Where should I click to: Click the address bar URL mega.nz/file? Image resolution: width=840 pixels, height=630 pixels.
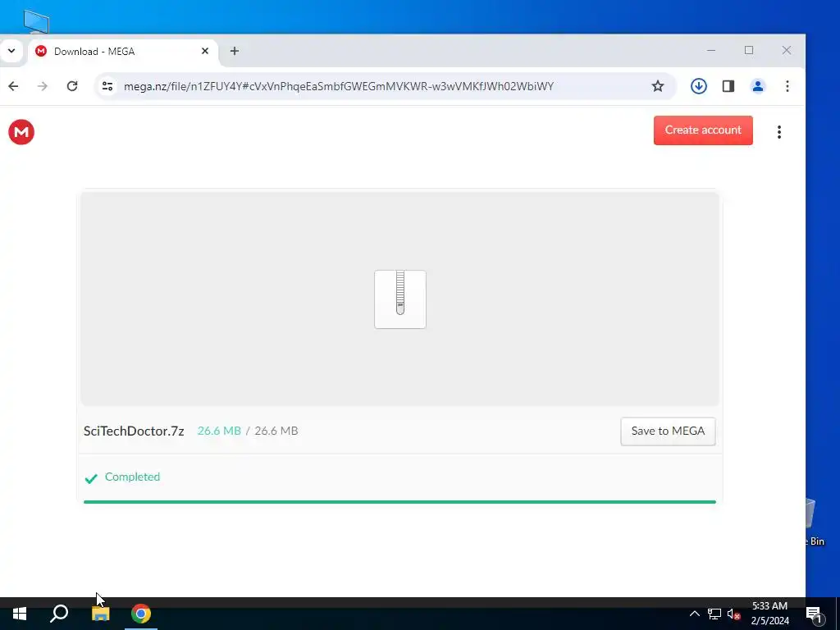point(339,86)
